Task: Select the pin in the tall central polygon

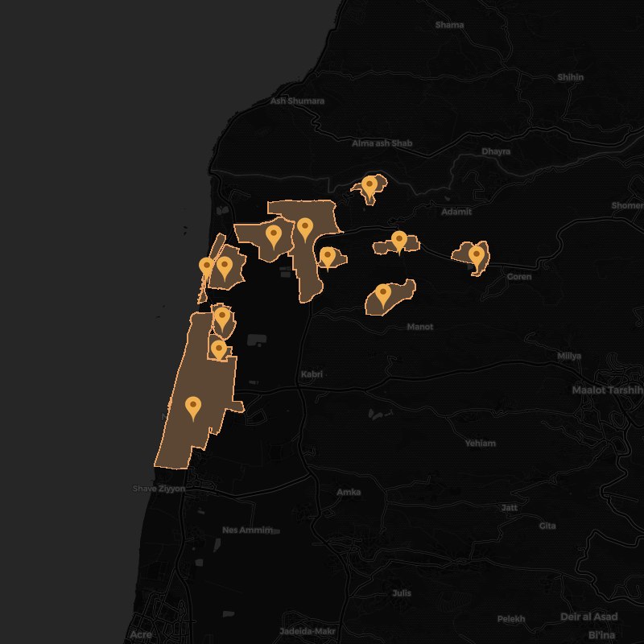Action: (x=304, y=229)
